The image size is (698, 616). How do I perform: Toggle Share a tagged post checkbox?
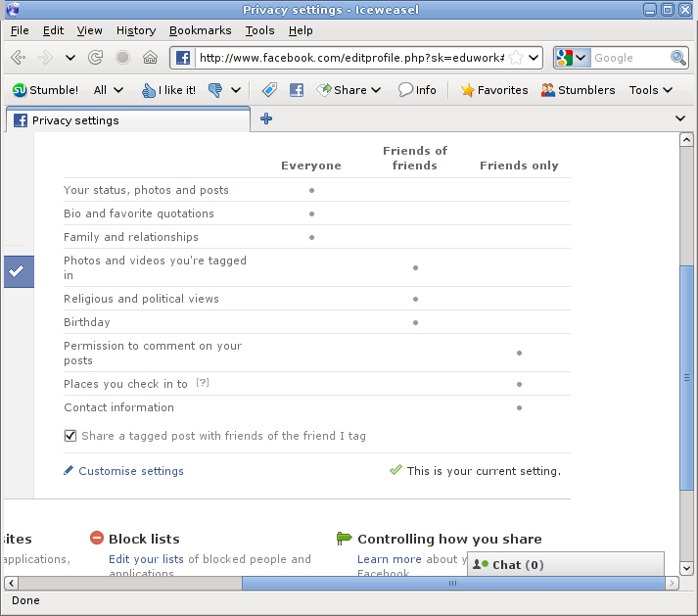[70, 436]
